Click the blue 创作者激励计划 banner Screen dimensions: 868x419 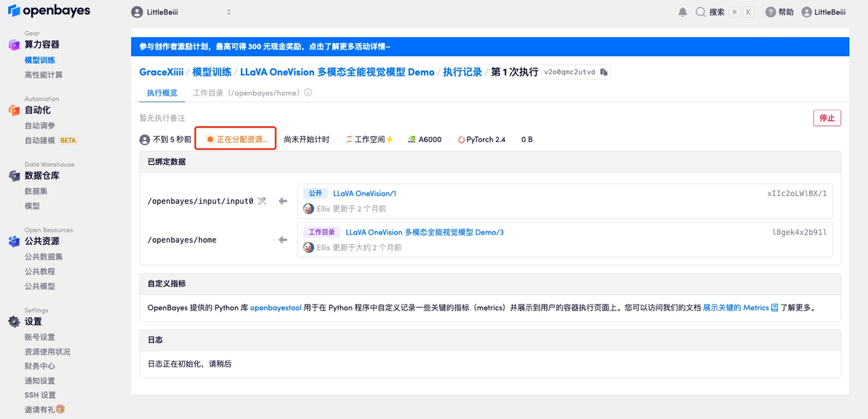click(x=490, y=47)
